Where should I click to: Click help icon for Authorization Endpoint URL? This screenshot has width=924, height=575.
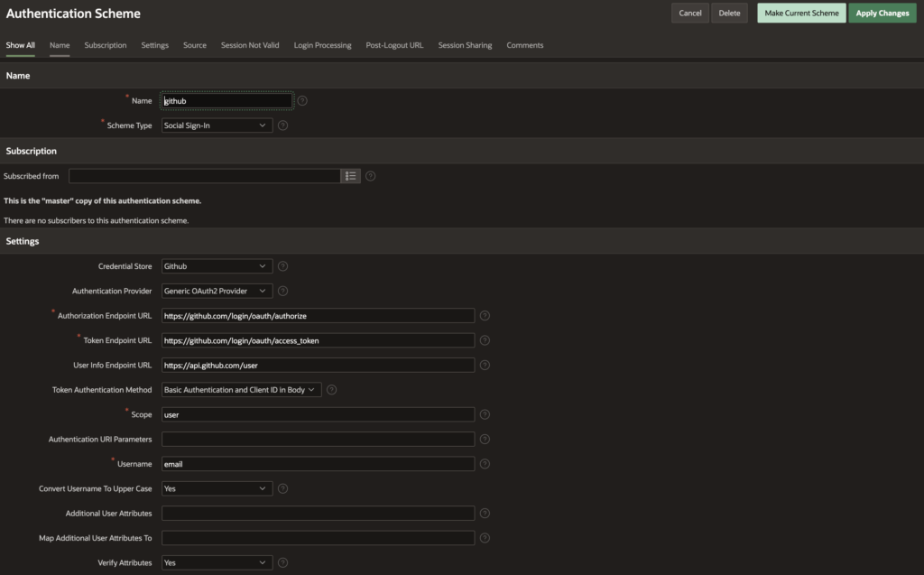point(485,316)
